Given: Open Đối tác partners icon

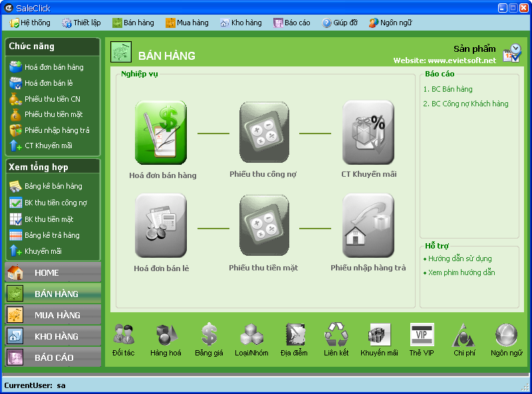Looking at the screenshot, I should click(x=124, y=334).
